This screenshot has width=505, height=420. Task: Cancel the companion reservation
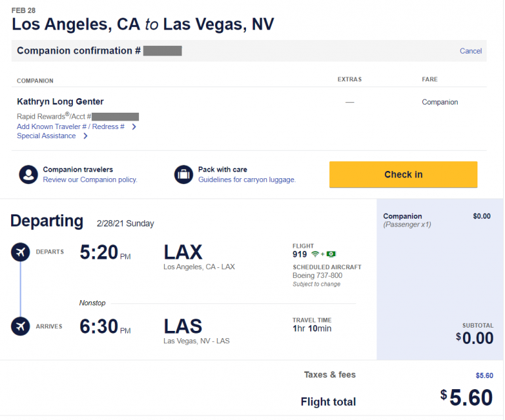coord(470,51)
